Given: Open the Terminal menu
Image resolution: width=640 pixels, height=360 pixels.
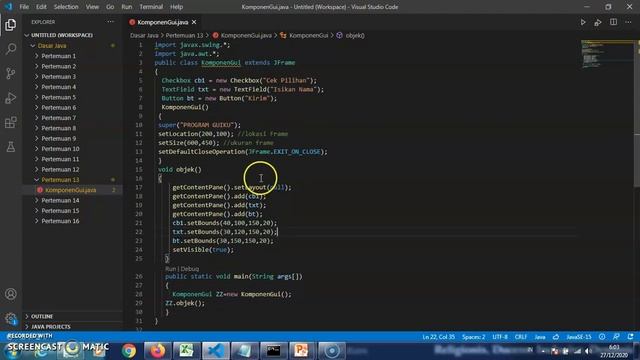Looking at the screenshot, I should (151, 7).
